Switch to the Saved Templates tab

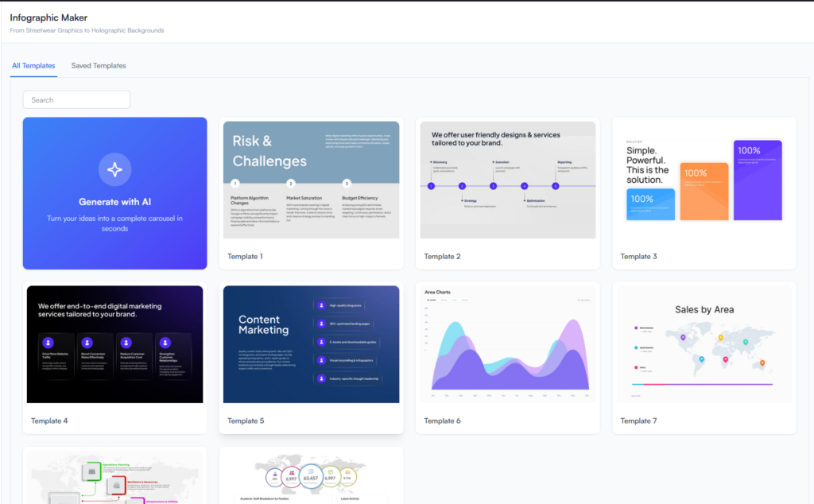(x=98, y=65)
